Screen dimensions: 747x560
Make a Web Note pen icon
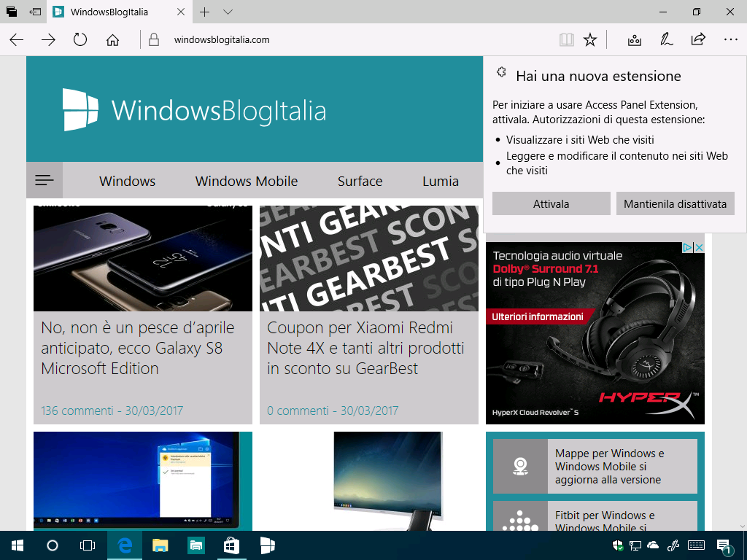pyautogui.click(x=666, y=39)
